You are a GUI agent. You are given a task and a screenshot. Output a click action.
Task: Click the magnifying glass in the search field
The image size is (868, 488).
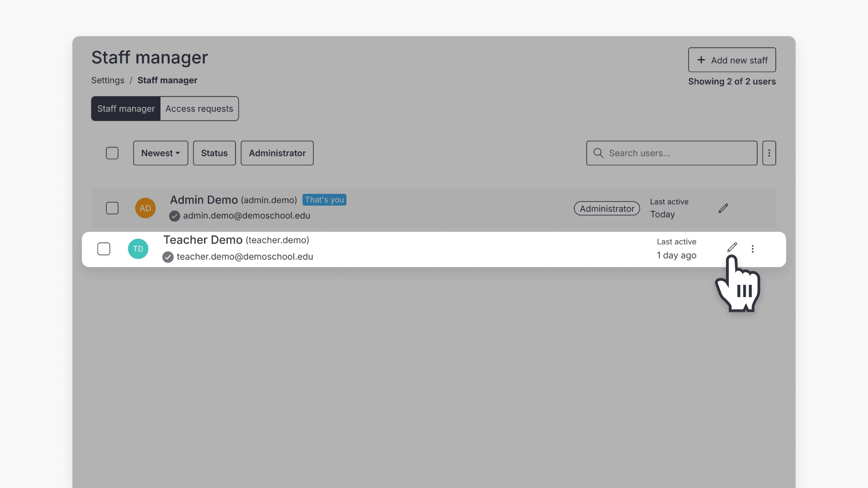click(598, 153)
